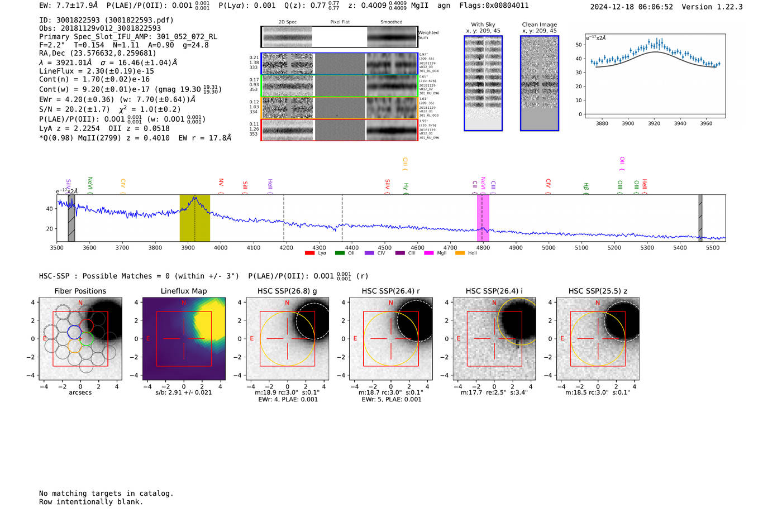Click the magenta MgII band on spectrum
The height and width of the screenshot is (532, 782).
point(483,218)
